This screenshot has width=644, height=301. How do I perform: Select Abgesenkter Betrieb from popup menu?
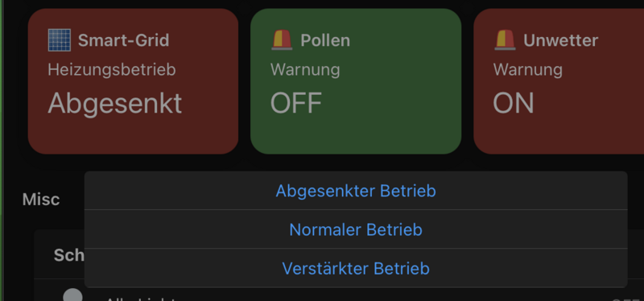tap(356, 191)
